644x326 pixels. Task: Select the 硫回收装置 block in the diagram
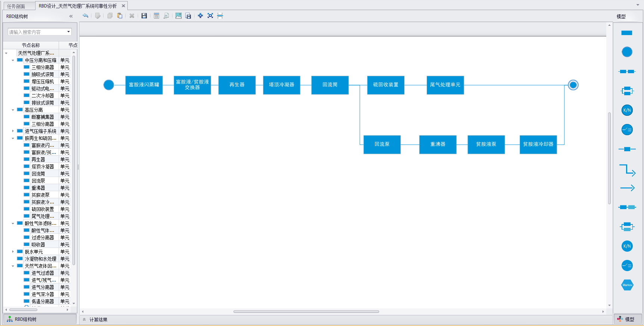[x=386, y=85]
